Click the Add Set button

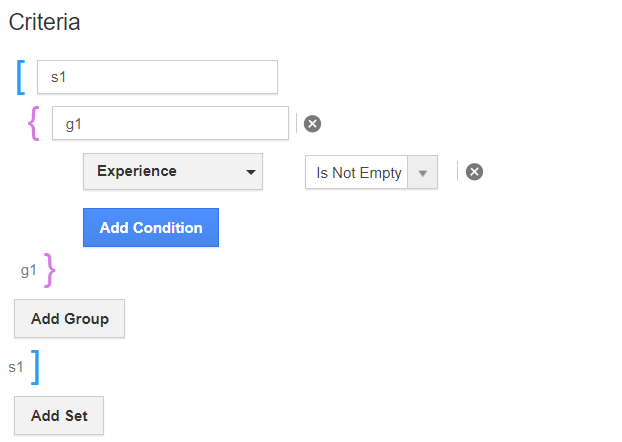coord(58,416)
